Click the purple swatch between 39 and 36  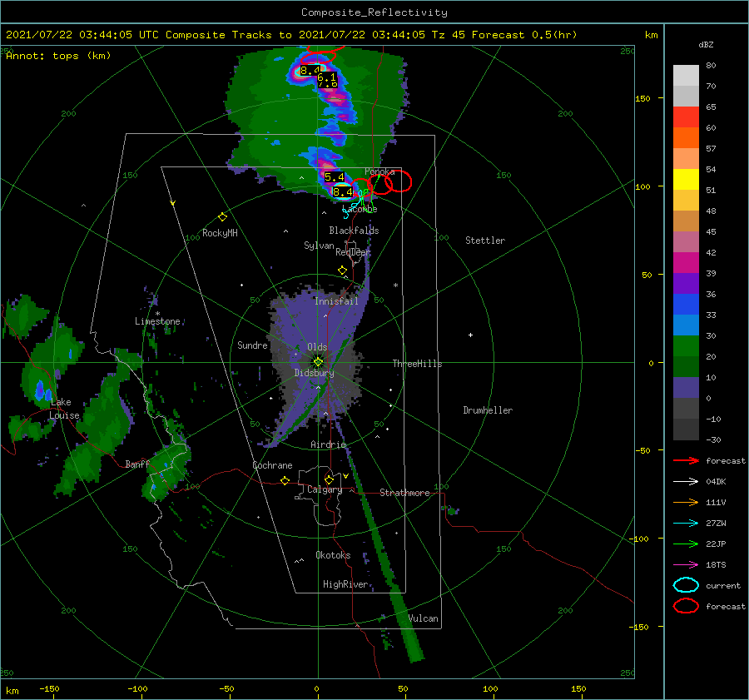[686, 283]
